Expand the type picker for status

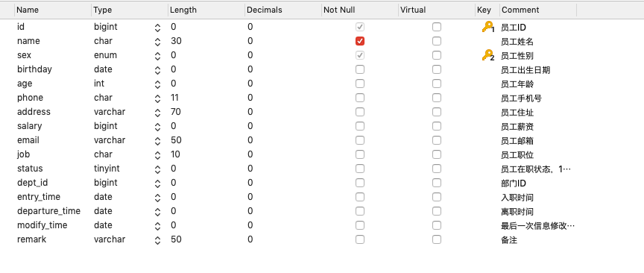pos(158,169)
